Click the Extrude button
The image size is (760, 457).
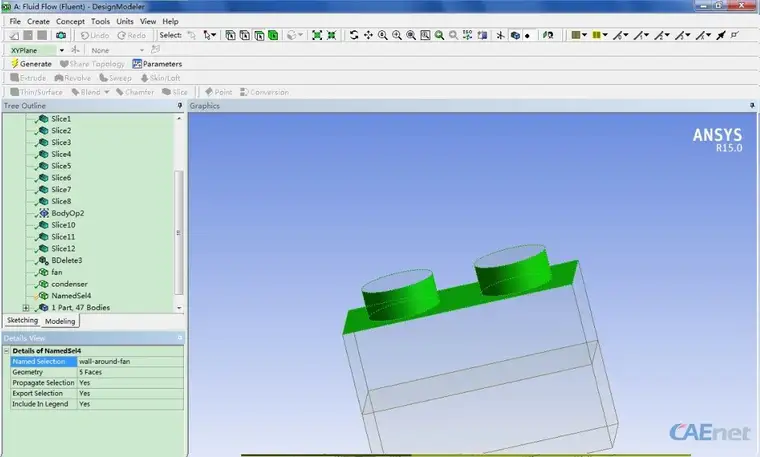coord(28,78)
